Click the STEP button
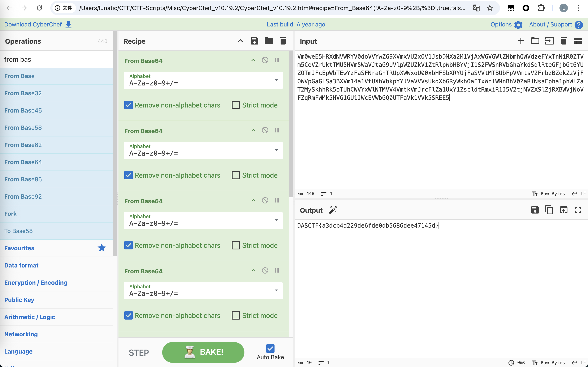The image size is (588, 367). point(139,353)
